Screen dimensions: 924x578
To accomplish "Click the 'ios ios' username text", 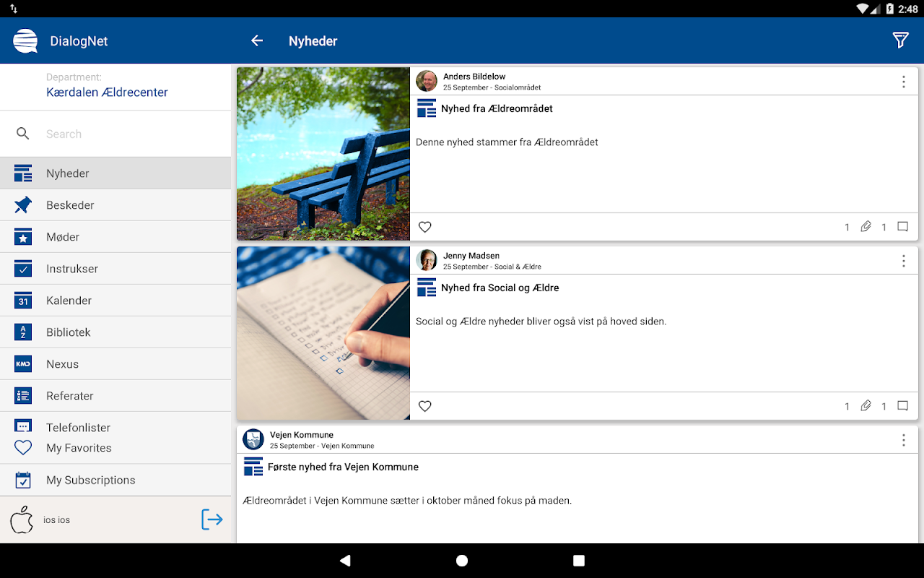I will [x=56, y=520].
